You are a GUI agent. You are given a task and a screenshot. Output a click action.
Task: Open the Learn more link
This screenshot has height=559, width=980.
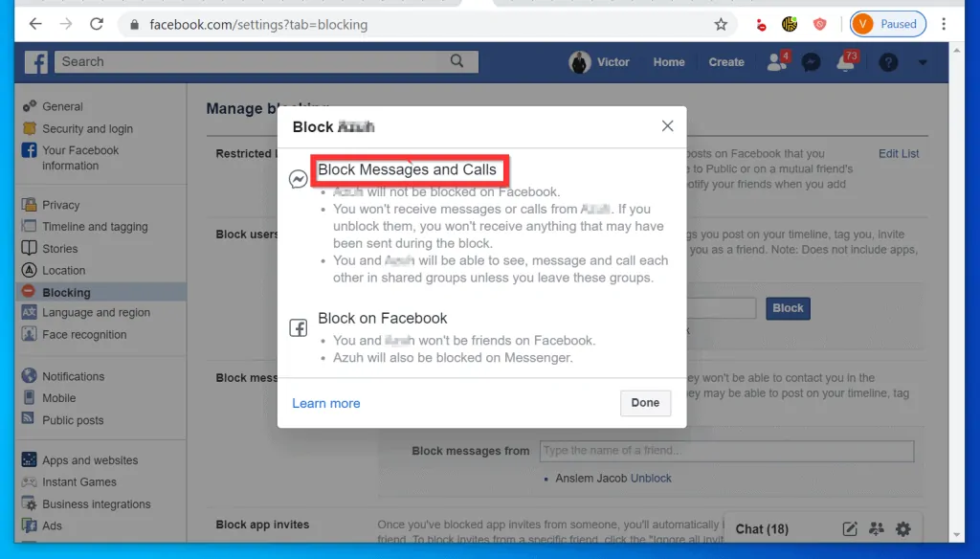325,403
